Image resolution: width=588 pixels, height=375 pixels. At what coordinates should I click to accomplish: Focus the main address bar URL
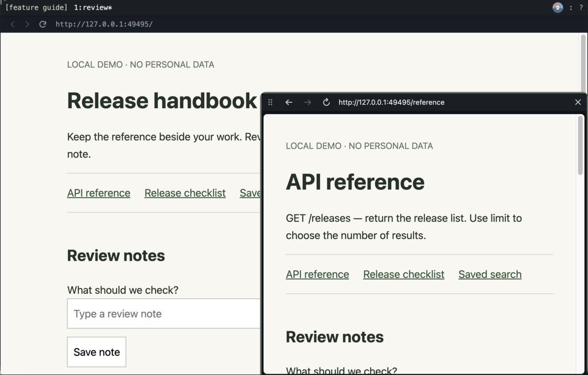[x=104, y=24]
